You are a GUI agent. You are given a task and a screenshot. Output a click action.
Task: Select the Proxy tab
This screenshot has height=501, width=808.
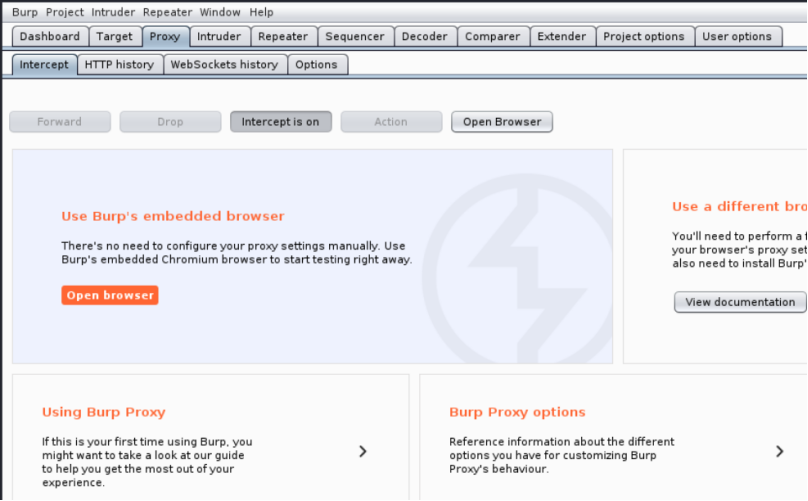tap(165, 37)
